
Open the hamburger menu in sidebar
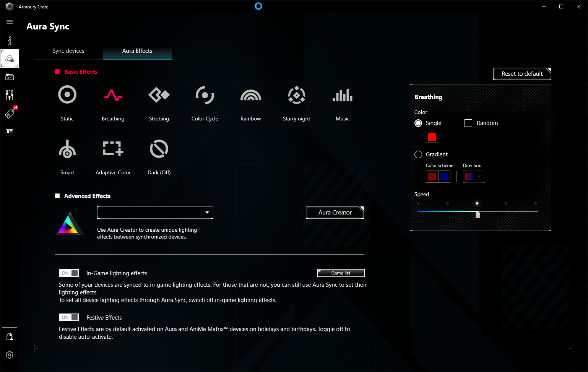10,22
